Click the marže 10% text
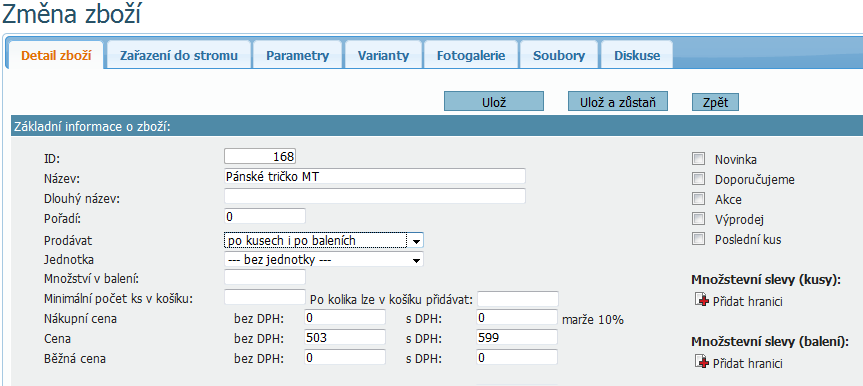The width and height of the screenshot is (863, 386). (x=593, y=319)
